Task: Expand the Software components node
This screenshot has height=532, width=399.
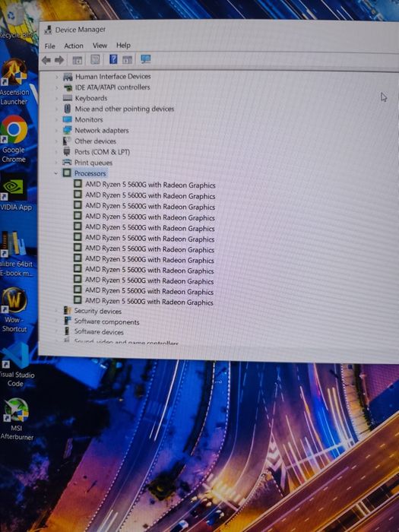Action: (57, 321)
